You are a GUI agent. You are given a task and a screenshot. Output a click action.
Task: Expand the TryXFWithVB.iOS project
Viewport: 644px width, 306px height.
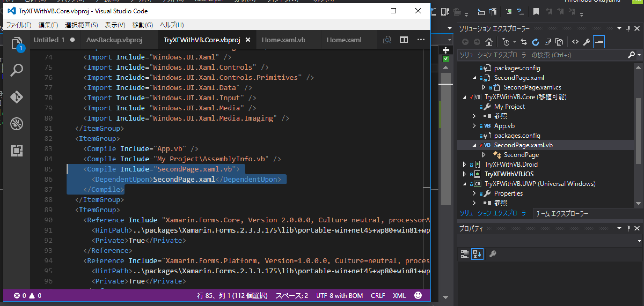coord(464,174)
